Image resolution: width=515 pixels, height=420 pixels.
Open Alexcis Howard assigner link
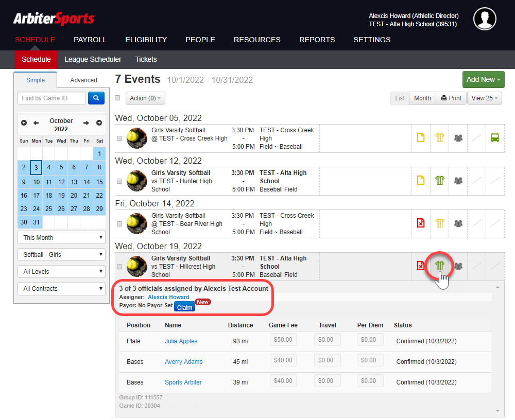[x=168, y=297]
